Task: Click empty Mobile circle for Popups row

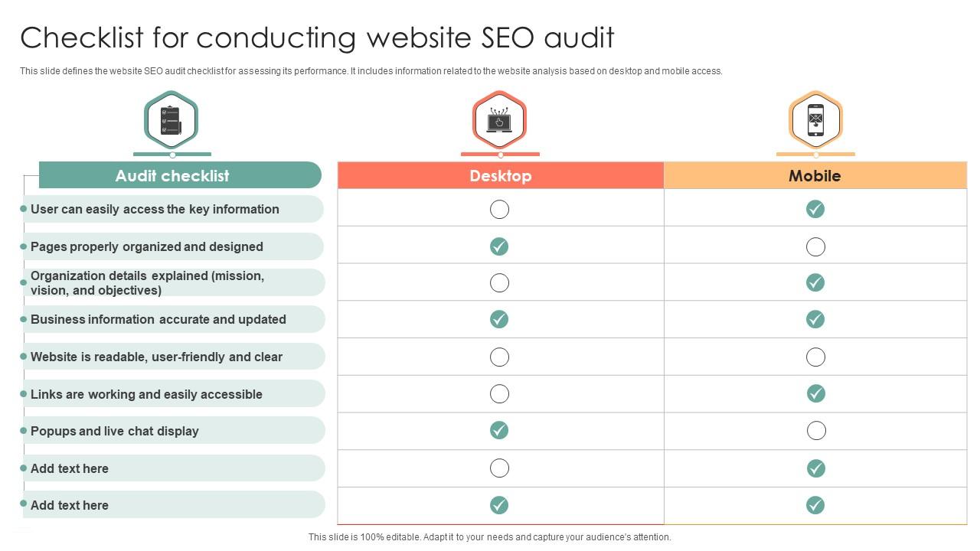Action: pos(816,431)
